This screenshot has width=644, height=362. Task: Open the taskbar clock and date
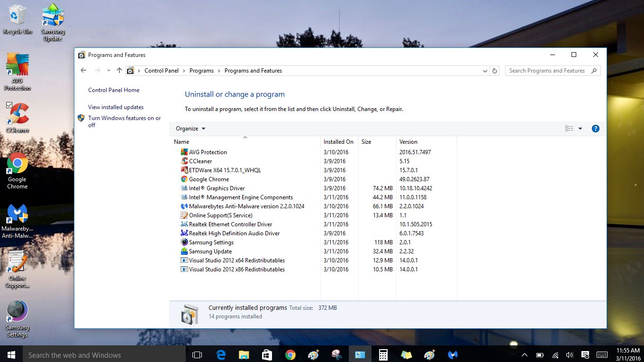pyautogui.click(x=628, y=354)
